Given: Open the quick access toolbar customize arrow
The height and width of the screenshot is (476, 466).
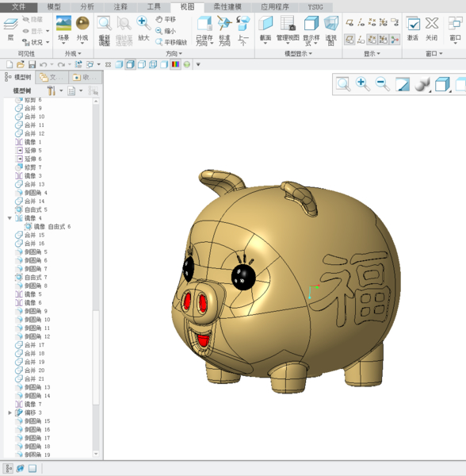Looking at the screenshot, I should pos(198,64).
